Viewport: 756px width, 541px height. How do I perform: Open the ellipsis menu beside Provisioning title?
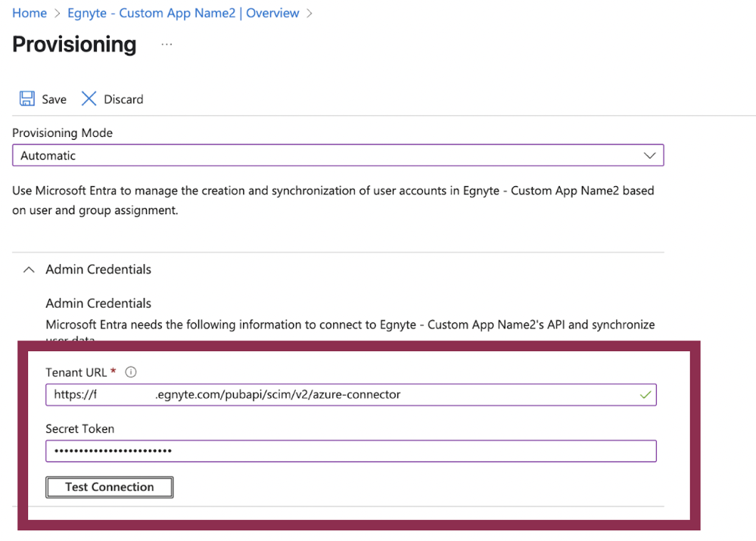click(168, 45)
